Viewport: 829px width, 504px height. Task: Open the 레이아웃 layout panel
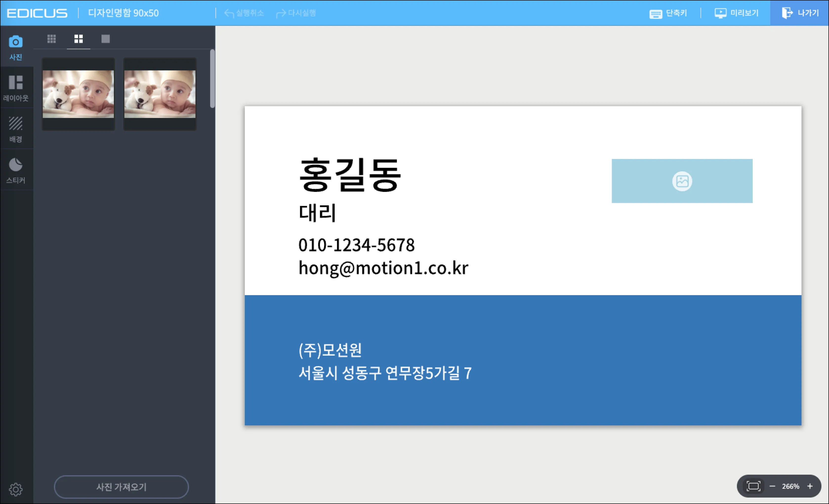(x=16, y=88)
